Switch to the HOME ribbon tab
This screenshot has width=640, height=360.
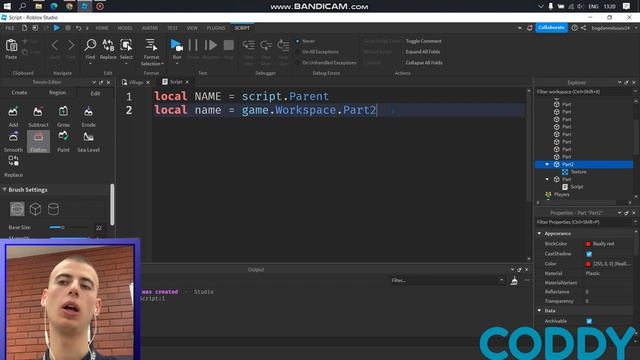click(x=102, y=28)
